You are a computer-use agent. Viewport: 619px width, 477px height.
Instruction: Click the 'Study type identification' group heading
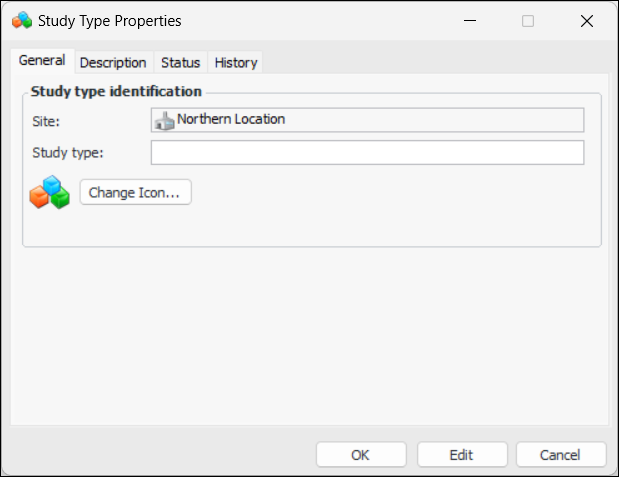[116, 92]
